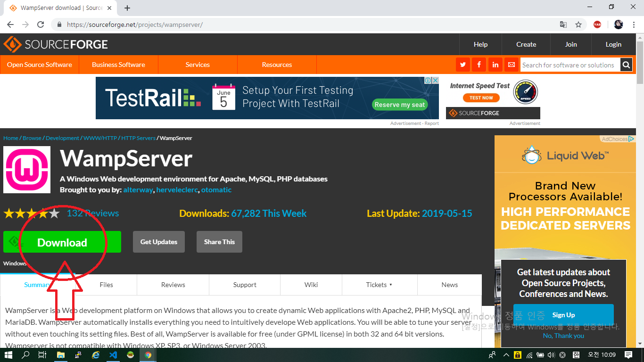Go forward in browser history
The height and width of the screenshot is (362, 644).
(25, 25)
